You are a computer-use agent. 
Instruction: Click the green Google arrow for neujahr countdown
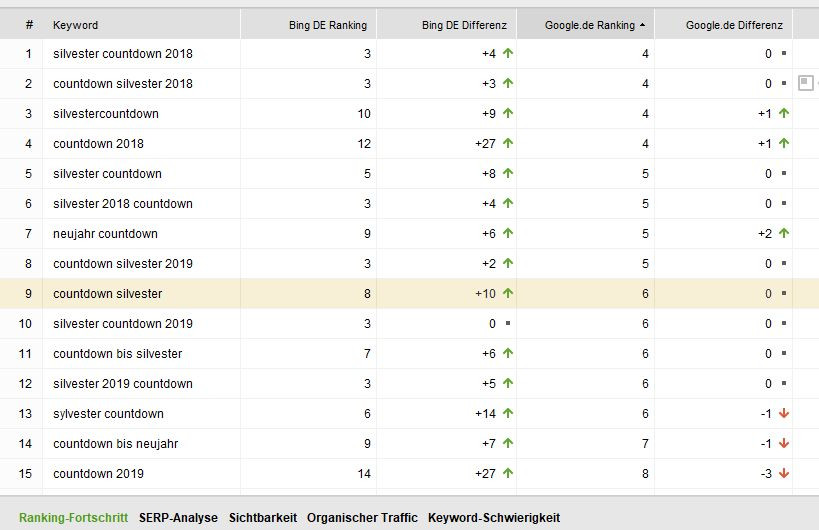pos(783,233)
